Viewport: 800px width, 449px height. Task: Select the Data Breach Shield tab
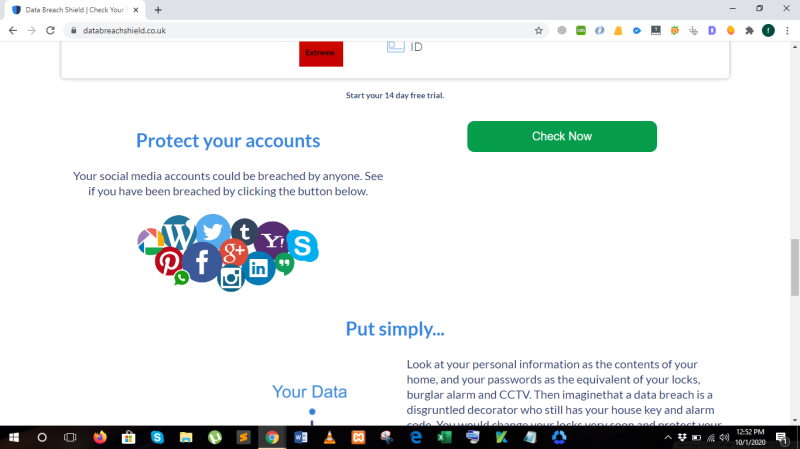click(x=75, y=10)
